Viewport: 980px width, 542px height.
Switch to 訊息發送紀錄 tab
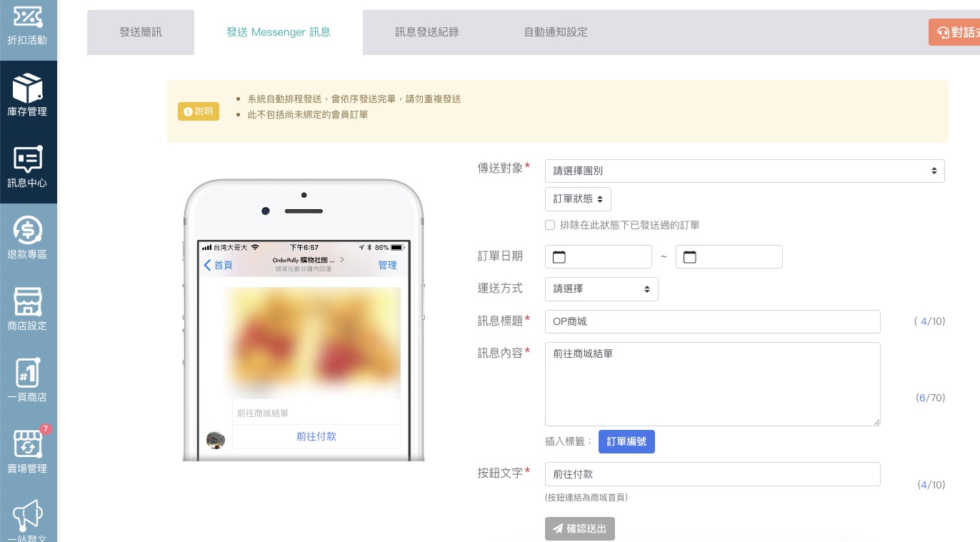pyautogui.click(x=427, y=32)
